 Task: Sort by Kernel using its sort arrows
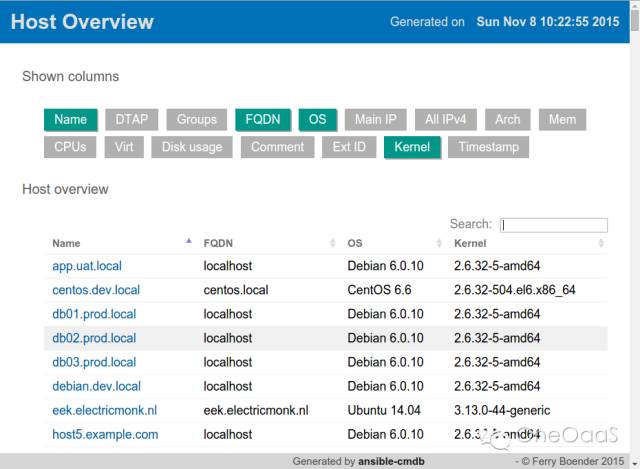(601, 243)
